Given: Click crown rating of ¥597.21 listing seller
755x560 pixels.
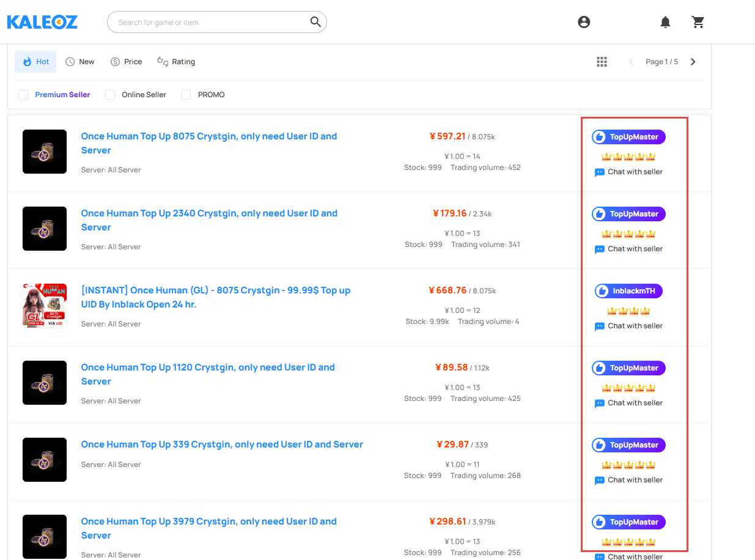Looking at the screenshot, I should click(628, 157).
